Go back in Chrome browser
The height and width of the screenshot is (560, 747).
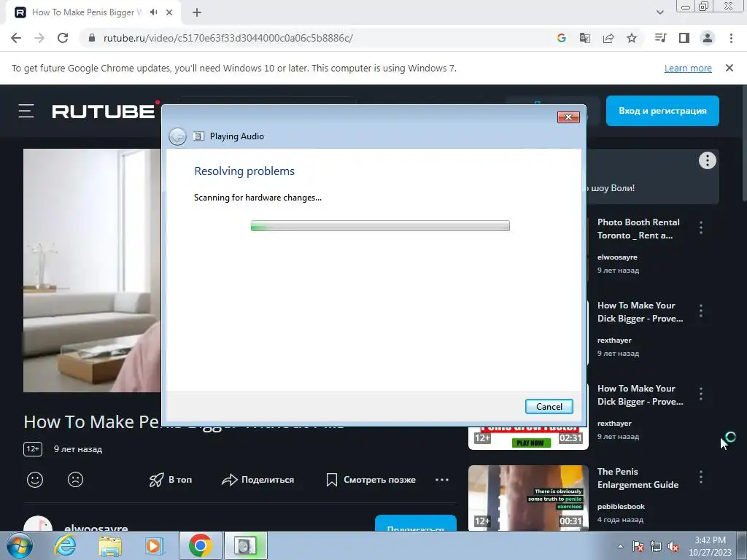coord(16,38)
